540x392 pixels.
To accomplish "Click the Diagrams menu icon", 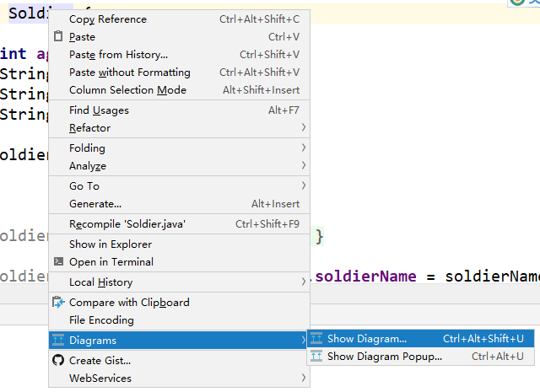I will pos(58,341).
